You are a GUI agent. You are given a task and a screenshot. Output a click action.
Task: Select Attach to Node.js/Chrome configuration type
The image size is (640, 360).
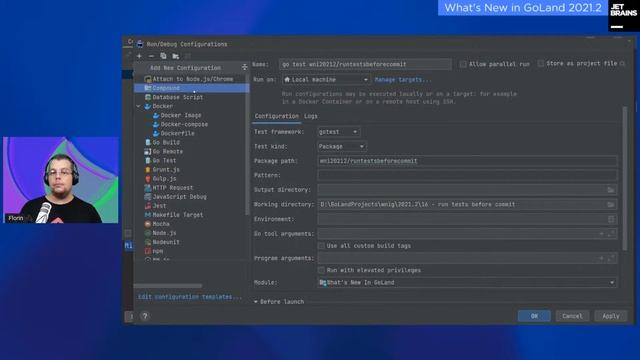click(193, 79)
